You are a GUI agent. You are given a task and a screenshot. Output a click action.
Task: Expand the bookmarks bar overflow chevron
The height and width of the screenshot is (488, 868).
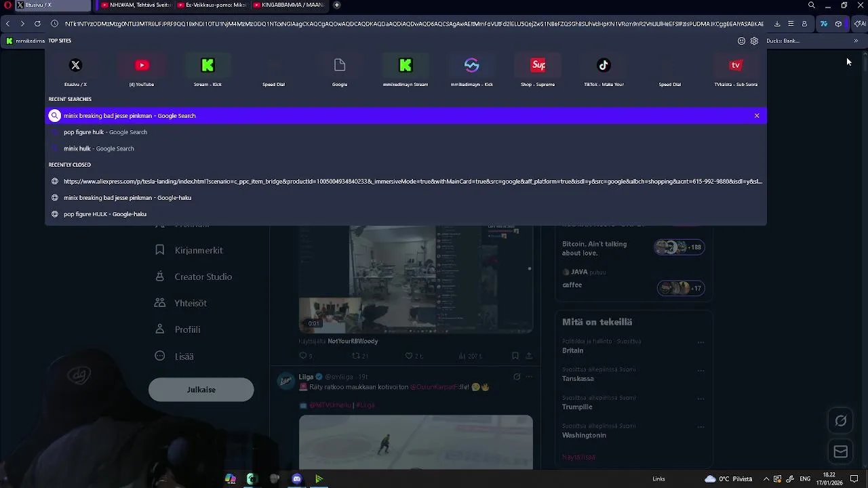856,41
